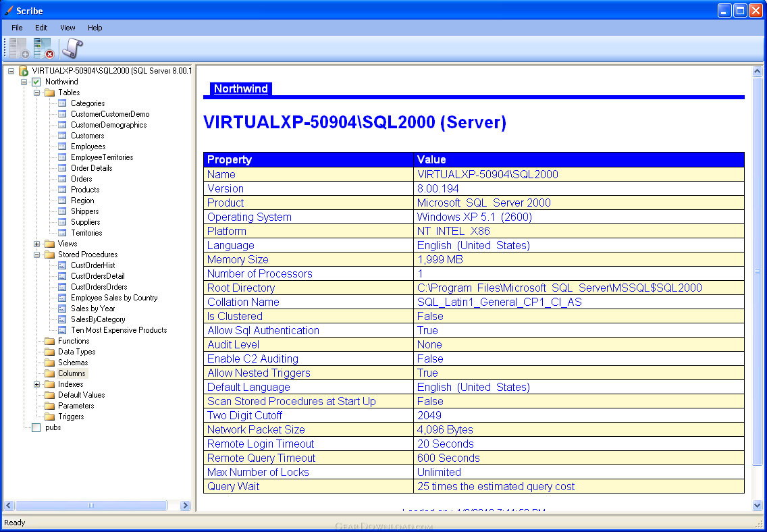The height and width of the screenshot is (532, 767).
Task: Click the Customers table icon
Action: point(62,136)
